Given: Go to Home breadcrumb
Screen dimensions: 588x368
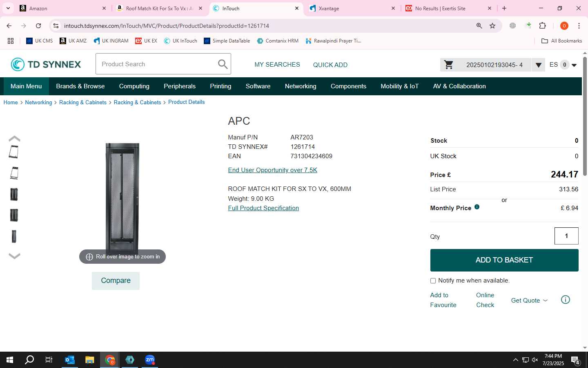Looking at the screenshot, I should tap(11, 102).
